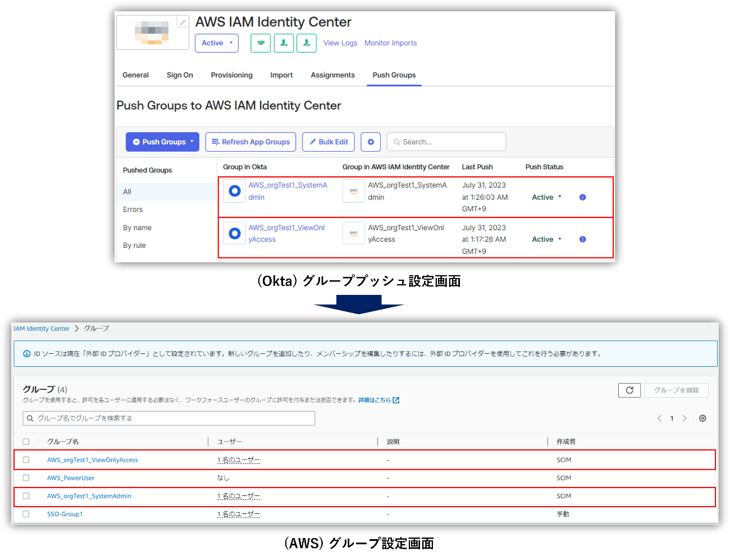This screenshot has width=730, height=560.
Task: Click the edit pencil icon on app logo
Action: pos(182,22)
